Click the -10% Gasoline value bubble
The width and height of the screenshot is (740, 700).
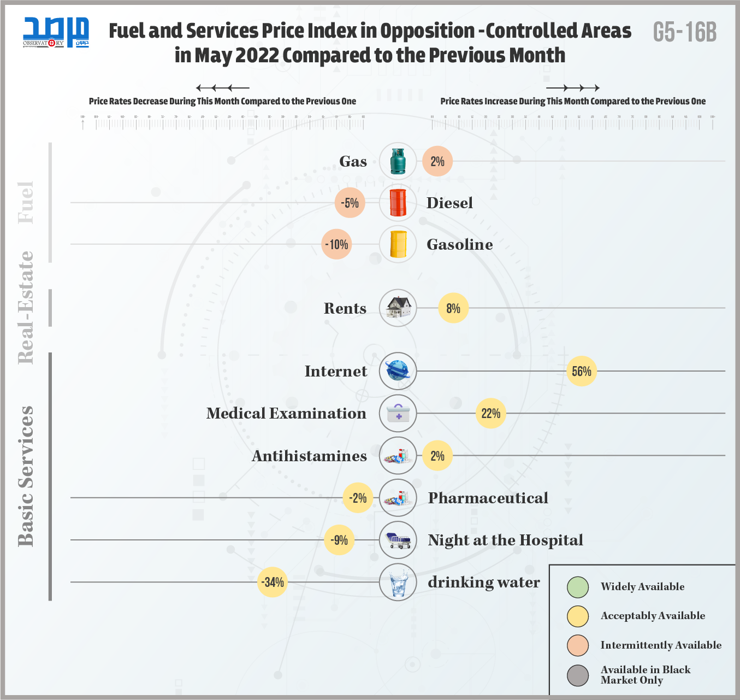tap(336, 244)
